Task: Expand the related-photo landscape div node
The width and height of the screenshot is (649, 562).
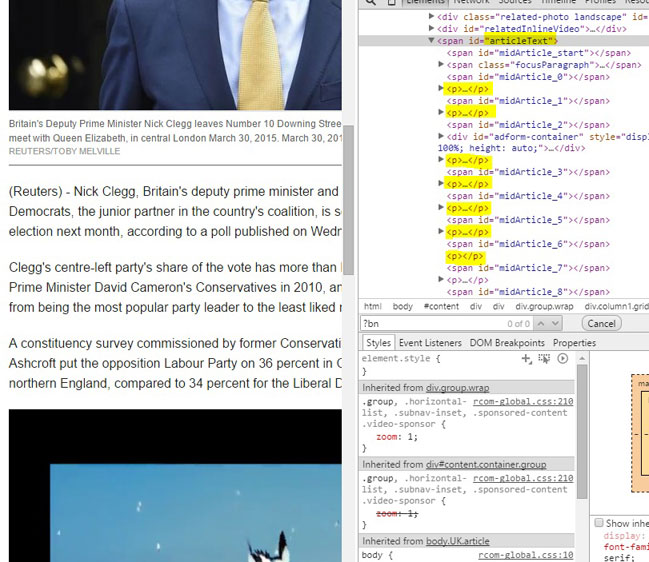Action: (x=431, y=16)
